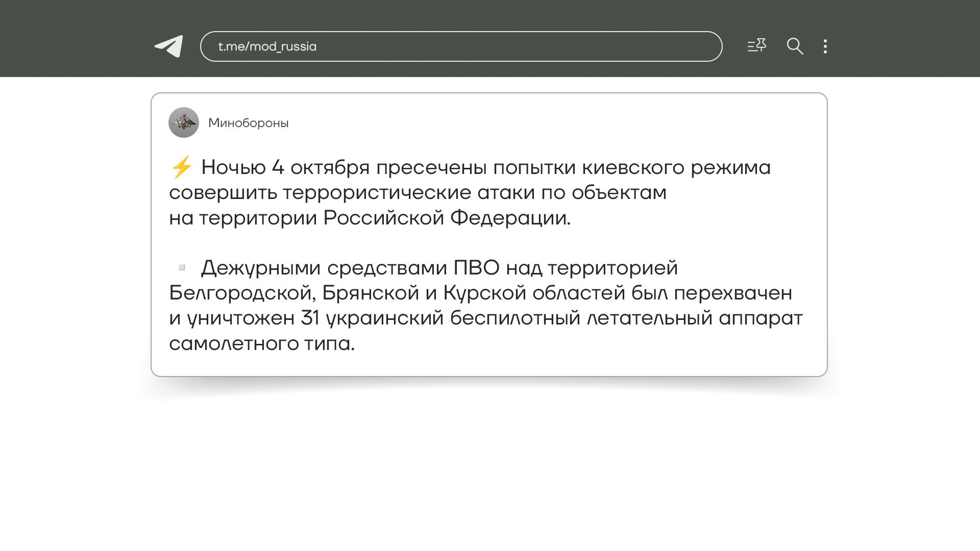
Task: Click the word "Курской" in message
Action: pyautogui.click(x=484, y=293)
